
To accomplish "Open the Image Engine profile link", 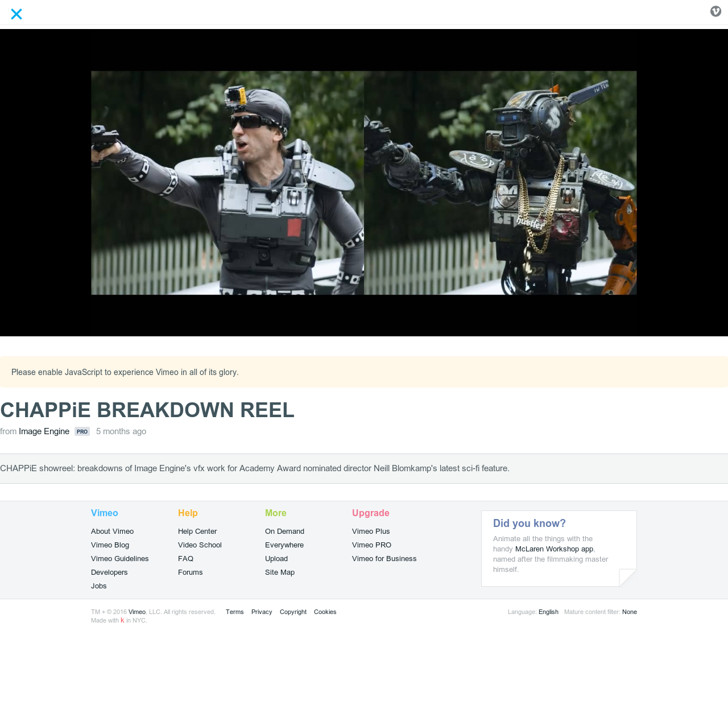I will [x=44, y=431].
